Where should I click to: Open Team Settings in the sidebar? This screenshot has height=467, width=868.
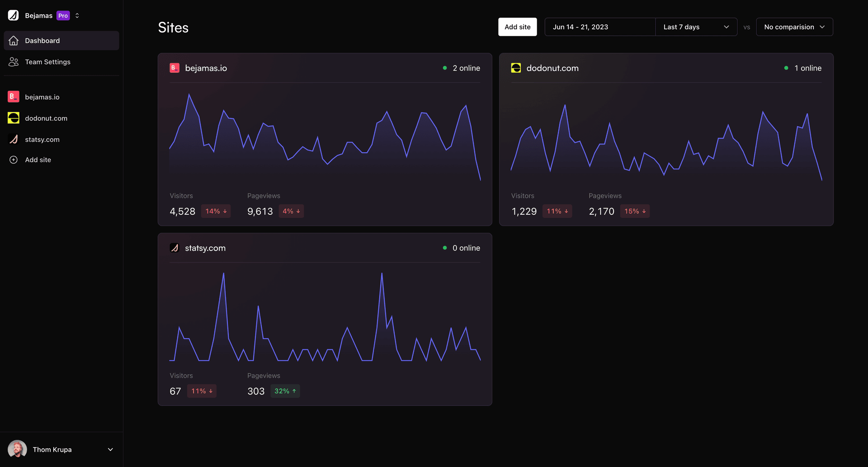pyautogui.click(x=61, y=62)
